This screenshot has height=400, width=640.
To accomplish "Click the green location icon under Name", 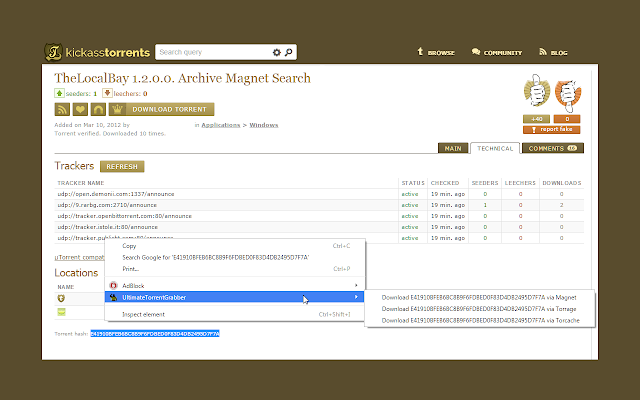I will (61, 312).
